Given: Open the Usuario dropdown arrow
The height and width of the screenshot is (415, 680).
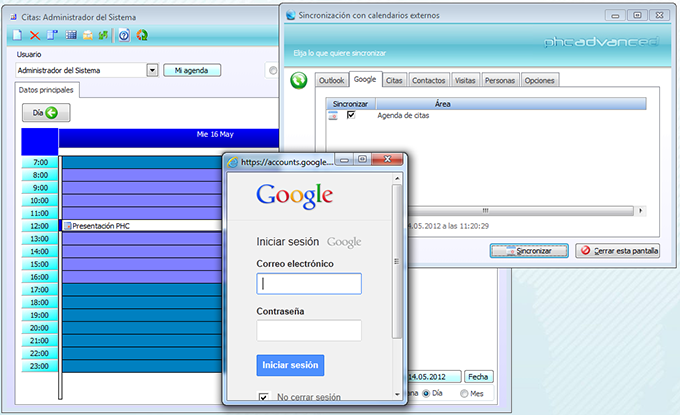Looking at the screenshot, I should click(152, 70).
